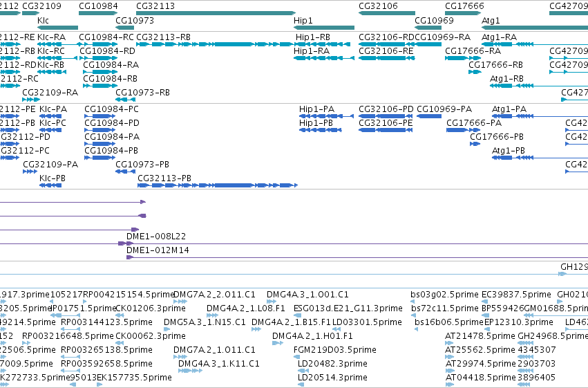Viewport: 588px width, 388px height.
Task: Select the Atg1 gene label
Action: (x=491, y=20)
